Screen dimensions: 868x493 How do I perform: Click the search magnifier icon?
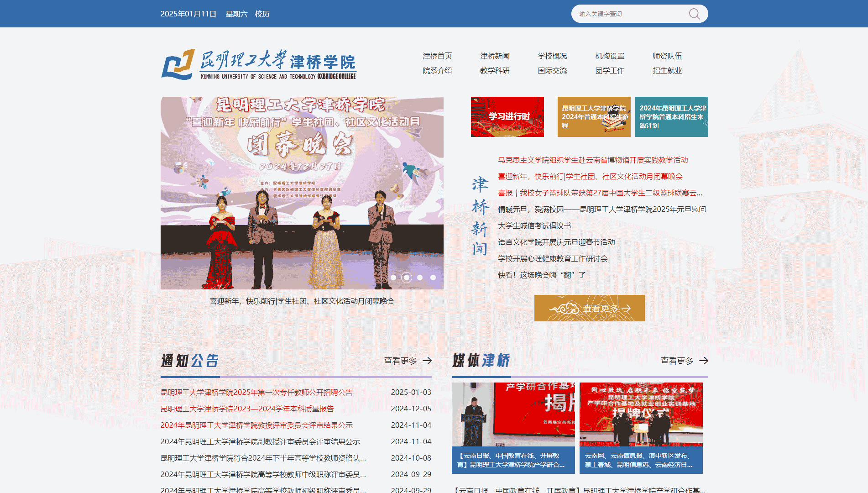pos(694,14)
